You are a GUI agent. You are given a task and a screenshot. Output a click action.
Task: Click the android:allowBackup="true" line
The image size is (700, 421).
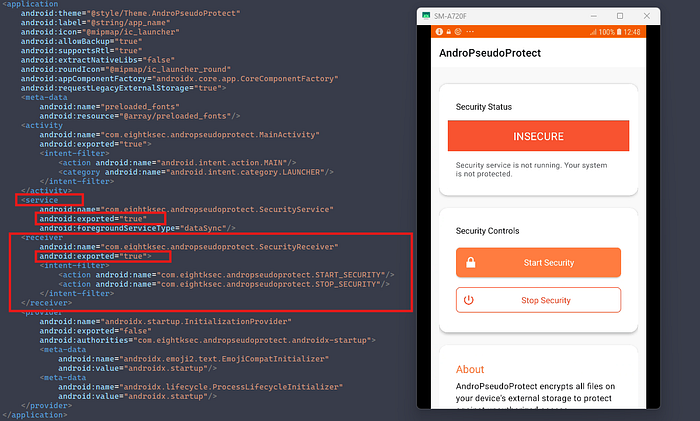pyautogui.click(x=81, y=42)
